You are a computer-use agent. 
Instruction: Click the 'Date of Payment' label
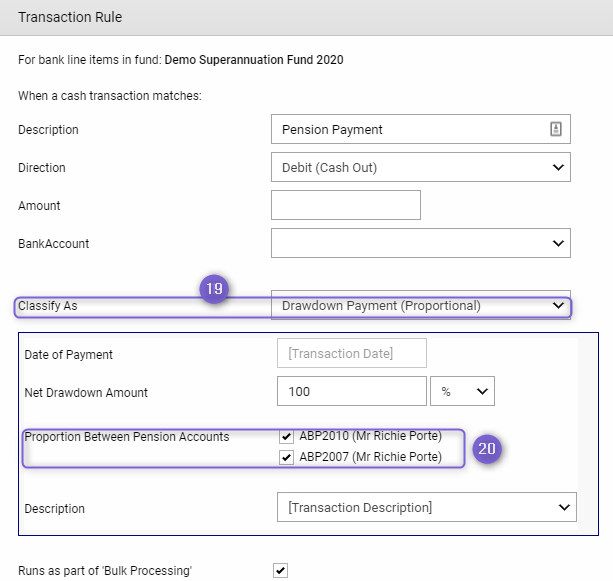coord(68,355)
